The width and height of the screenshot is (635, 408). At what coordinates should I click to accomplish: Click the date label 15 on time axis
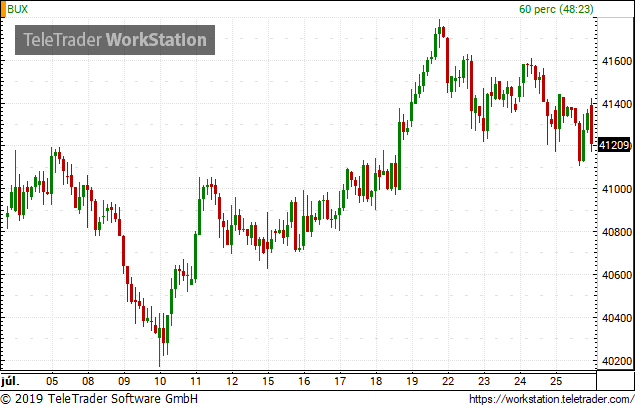[x=268, y=381]
